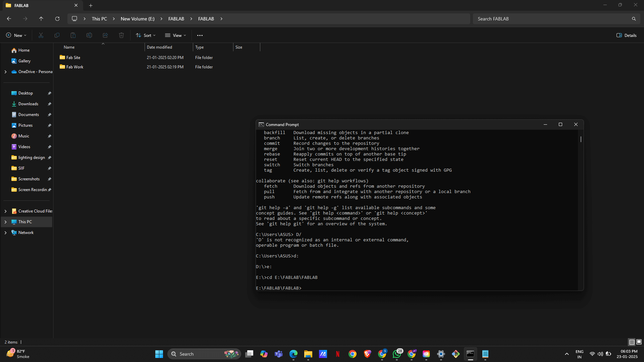Click the Delete trash icon
Image resolution: width=644 pixels, height=362 pixels.
pos(121,35)
